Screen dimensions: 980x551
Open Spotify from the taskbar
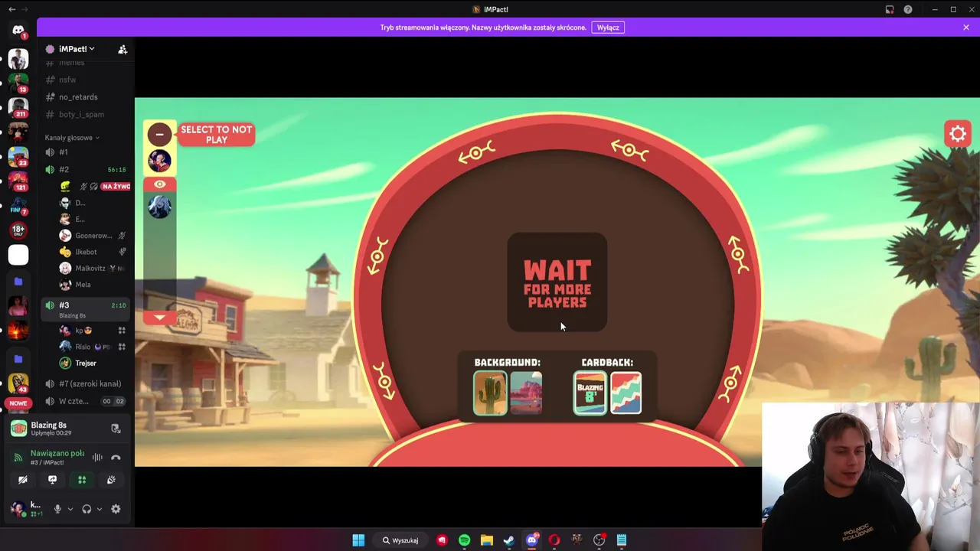tap(464, 540)
